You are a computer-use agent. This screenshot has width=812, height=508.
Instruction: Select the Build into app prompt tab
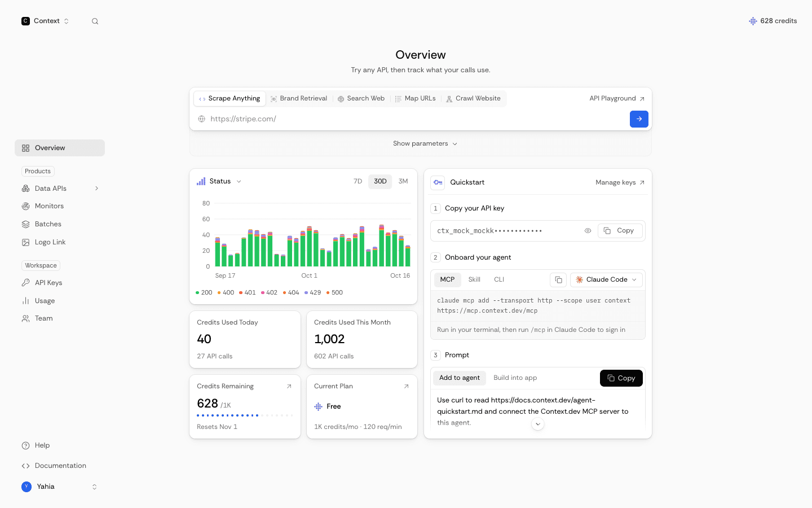(515, 378)
